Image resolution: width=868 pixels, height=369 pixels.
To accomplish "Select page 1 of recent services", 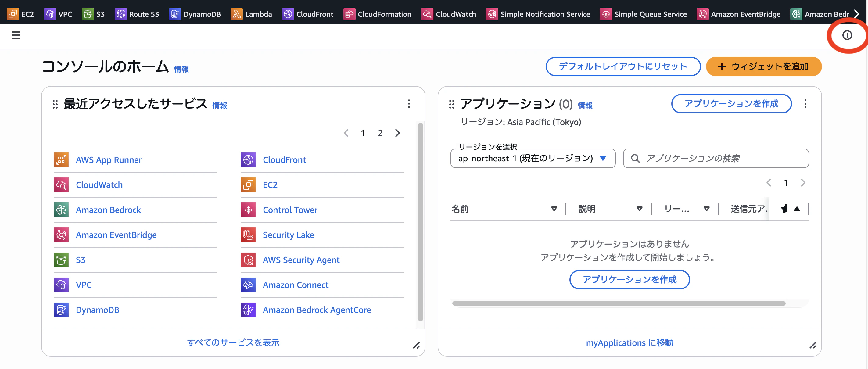I will click(x=363, y=133).
